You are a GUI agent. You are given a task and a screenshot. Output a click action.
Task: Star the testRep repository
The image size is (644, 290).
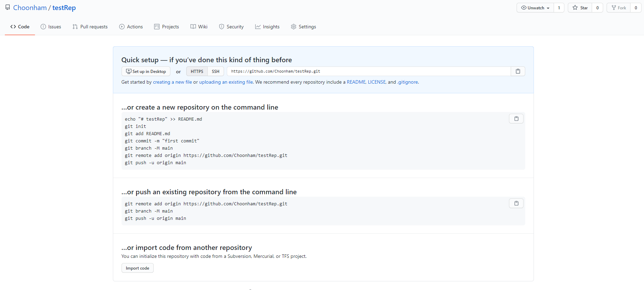click(580, 8)
